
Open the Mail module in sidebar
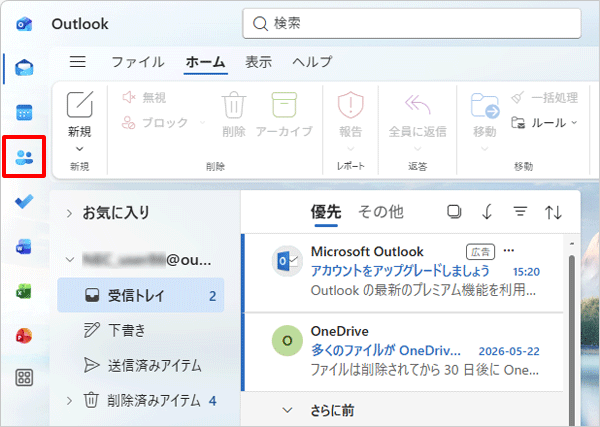click(24, 68)
